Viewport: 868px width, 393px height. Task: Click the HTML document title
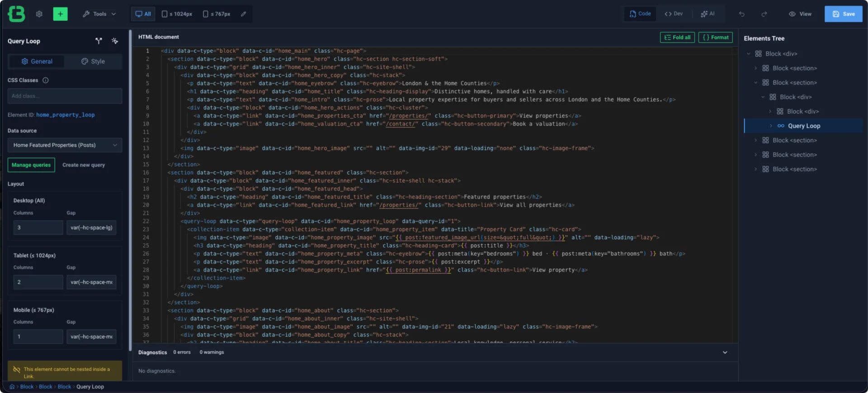158,37
